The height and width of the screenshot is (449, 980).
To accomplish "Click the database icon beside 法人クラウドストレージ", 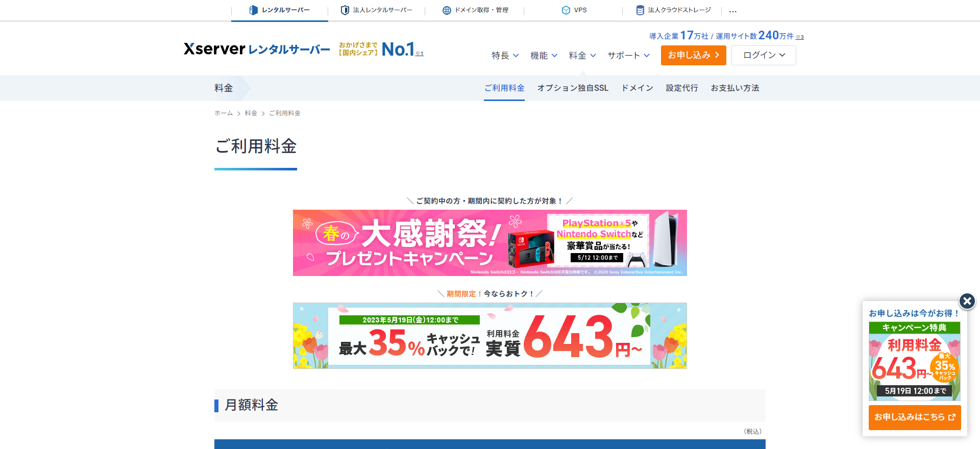I will (640, 10).
